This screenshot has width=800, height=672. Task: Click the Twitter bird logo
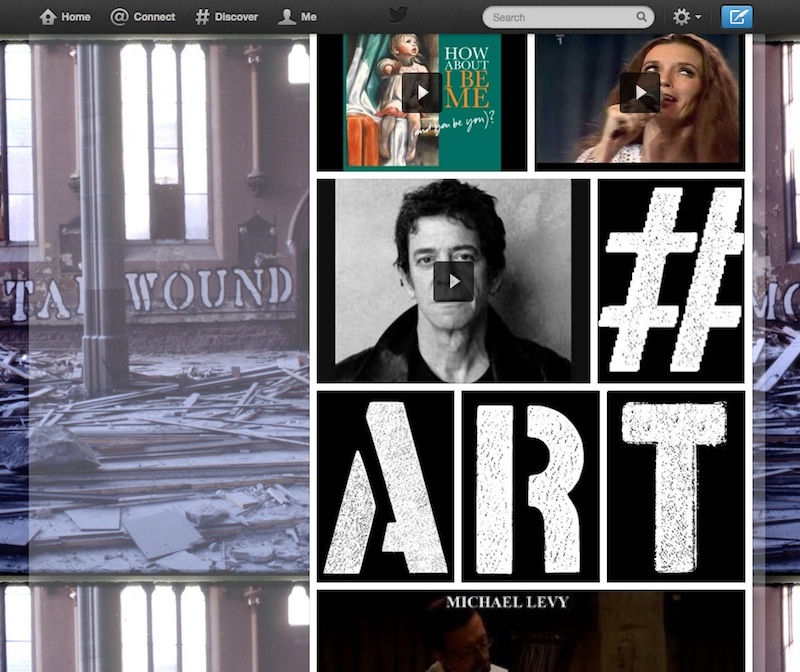(398, 15)
